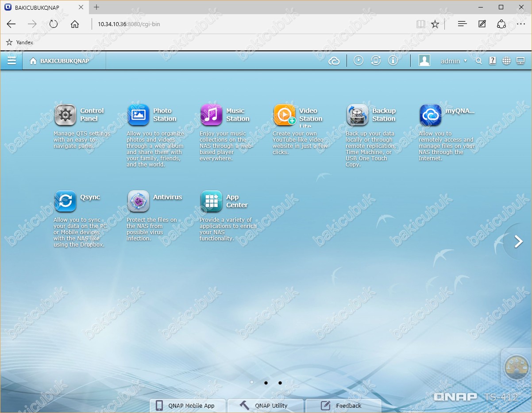Make a web note in the browser
Screen dimensions: 532x413
coord(482,24)
